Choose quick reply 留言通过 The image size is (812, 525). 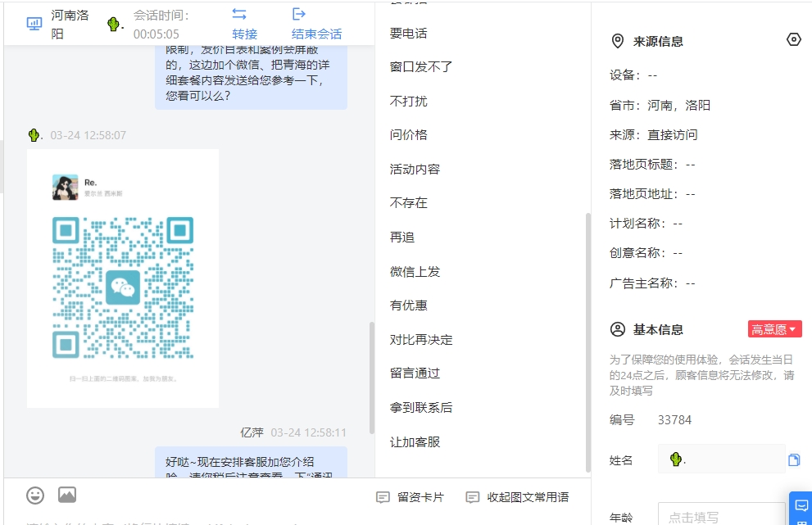pos(415,373)
